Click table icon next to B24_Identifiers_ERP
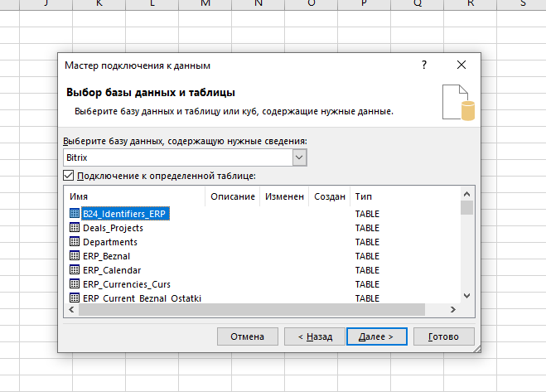 (x=75, y=214)
